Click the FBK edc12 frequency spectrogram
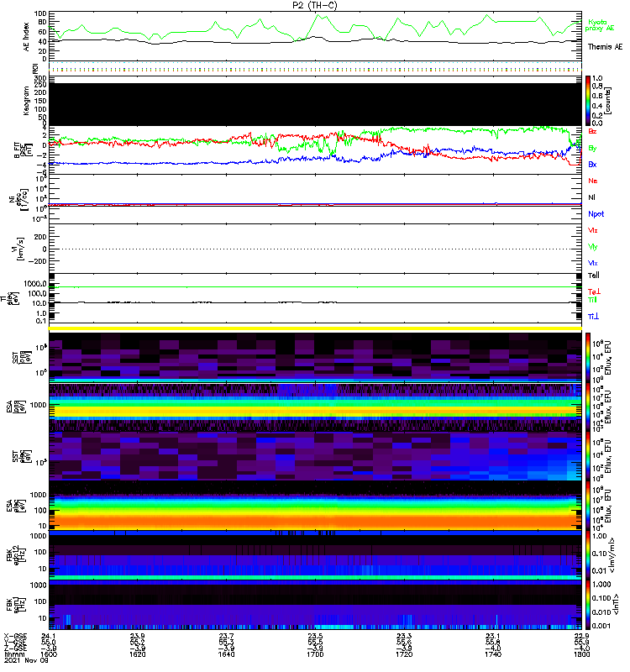The width and height of the screenshot is (630, 672). tap(315, 555)
